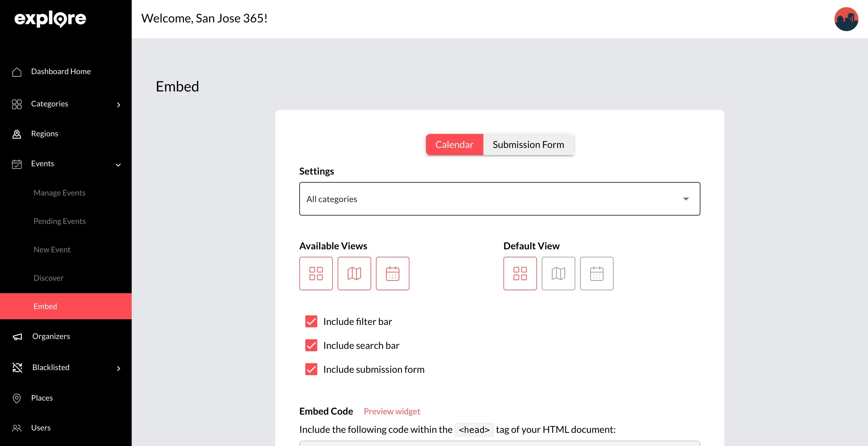Viewport: 868px width, 446px height.
Task: Uncheck Include search bar
Action: pyautogui.click(x=311, y=345)
